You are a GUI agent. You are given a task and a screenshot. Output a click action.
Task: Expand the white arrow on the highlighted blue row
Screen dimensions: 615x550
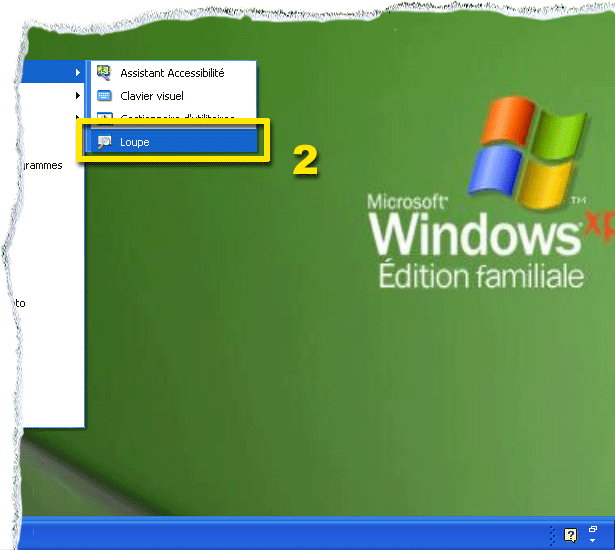pos(78,73)
